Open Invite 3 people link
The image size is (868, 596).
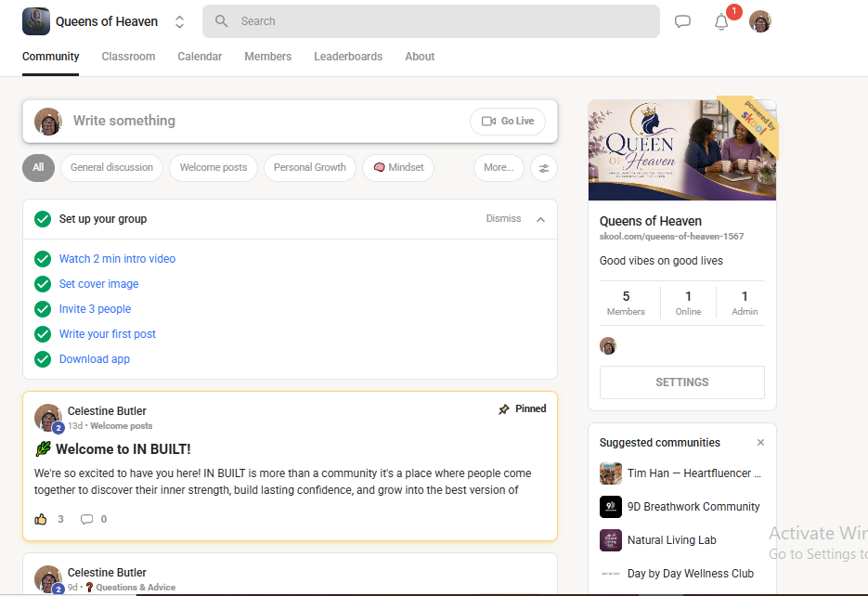(x=96, y=309)
